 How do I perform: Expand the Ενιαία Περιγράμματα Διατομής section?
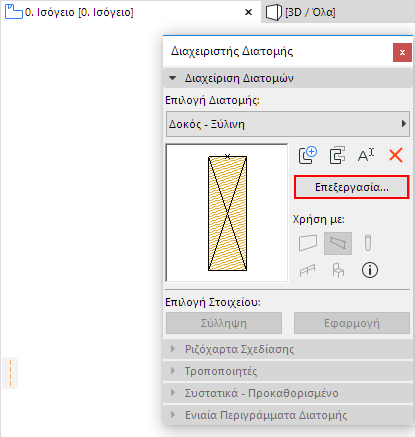pyautogui.click(x=288, y=415)
